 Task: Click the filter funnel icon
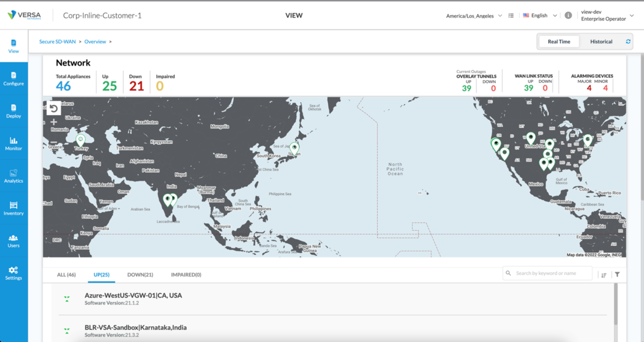click(617, 275)
